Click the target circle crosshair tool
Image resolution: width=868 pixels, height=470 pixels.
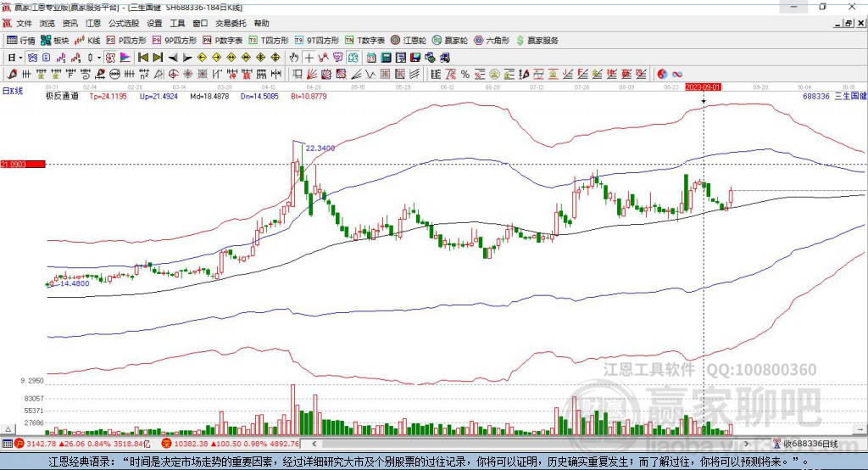173,75
